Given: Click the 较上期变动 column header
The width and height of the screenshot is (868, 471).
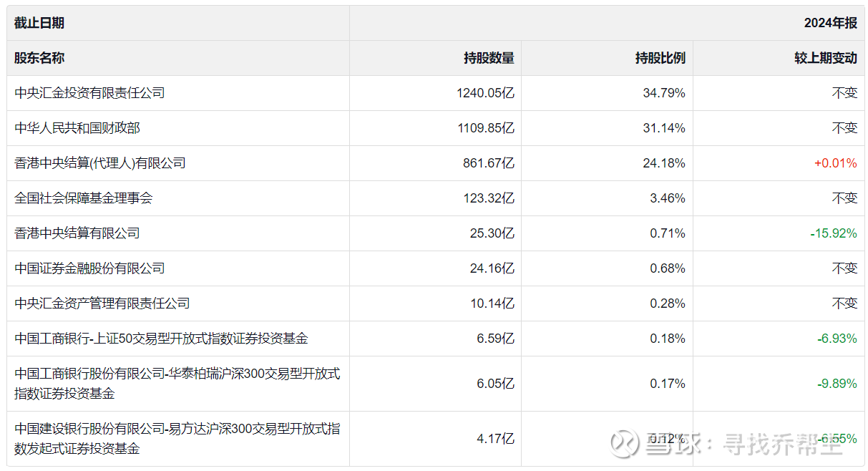Looking at the screenshot, I should tap(825, 58).
